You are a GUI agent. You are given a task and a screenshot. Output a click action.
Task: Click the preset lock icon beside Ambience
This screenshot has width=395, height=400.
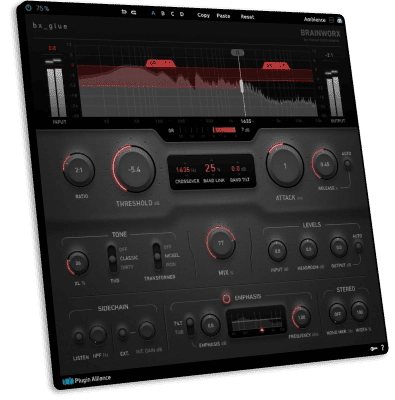(x=340, y=20)
